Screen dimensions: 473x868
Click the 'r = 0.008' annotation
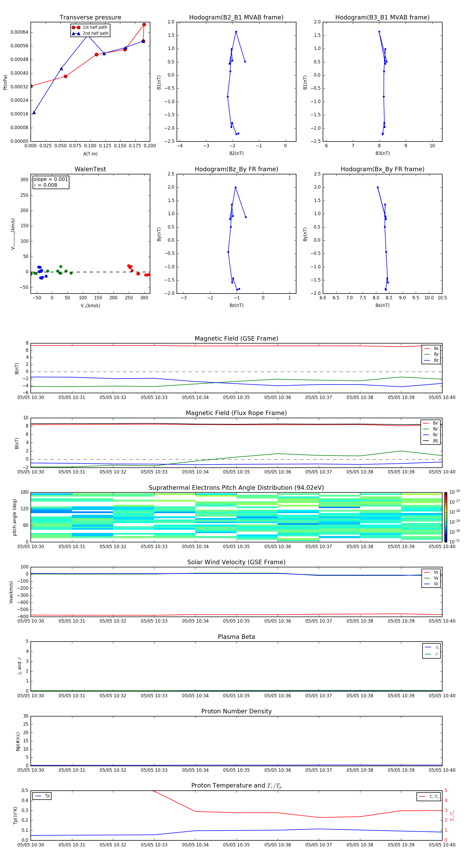[45, 185]
